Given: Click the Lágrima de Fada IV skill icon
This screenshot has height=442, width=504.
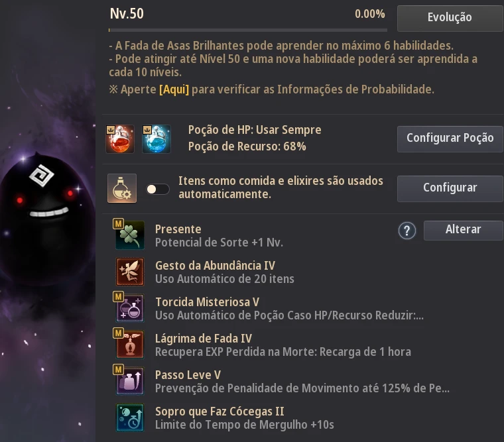Looking at the screenshot, I should pyautogui.click(x=130, y=345).
